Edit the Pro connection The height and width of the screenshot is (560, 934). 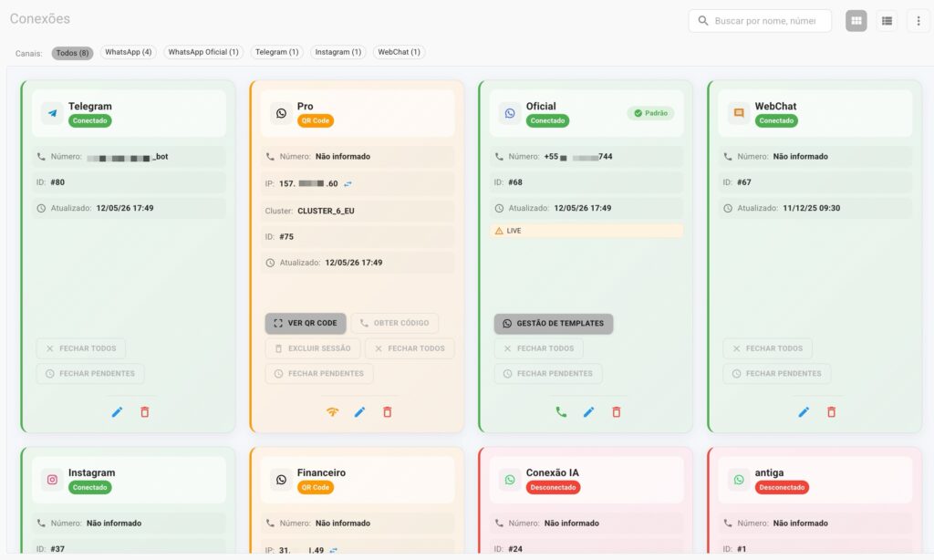coord(359,411)
